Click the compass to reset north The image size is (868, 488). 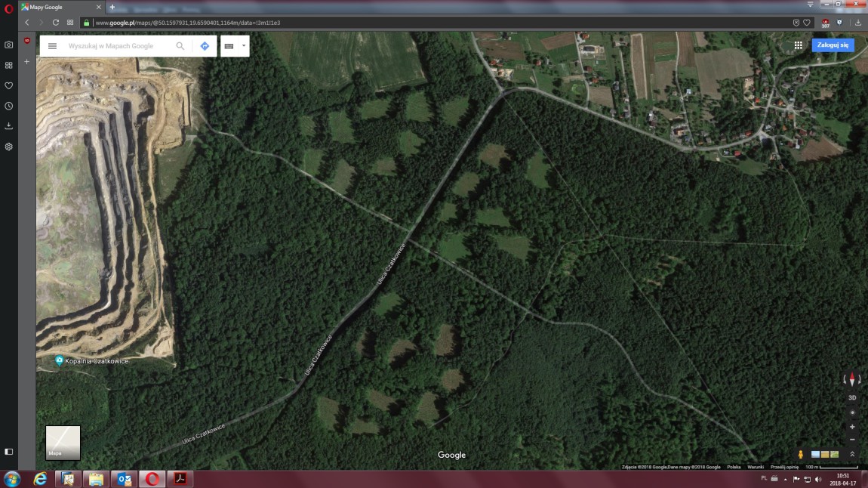pos(852,380)
